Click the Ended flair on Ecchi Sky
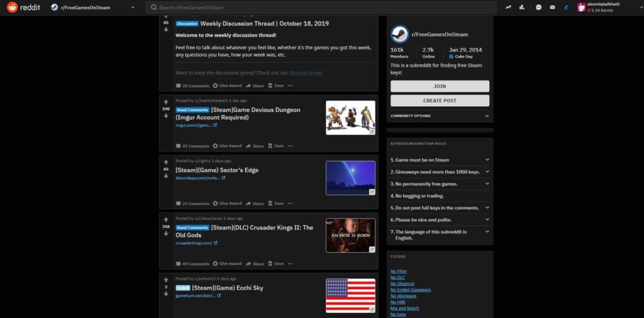Image resolution: width=644 pixels, height=318 pixels. click(183, 288)
